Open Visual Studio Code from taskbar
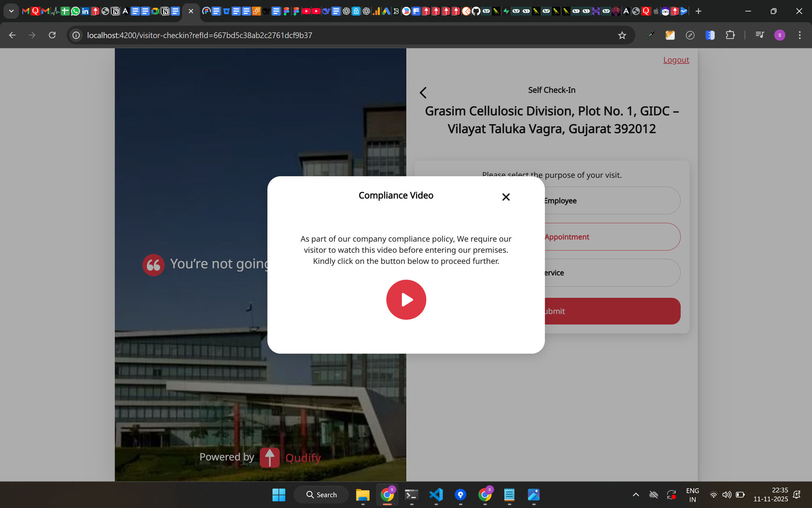 point(436,494)
